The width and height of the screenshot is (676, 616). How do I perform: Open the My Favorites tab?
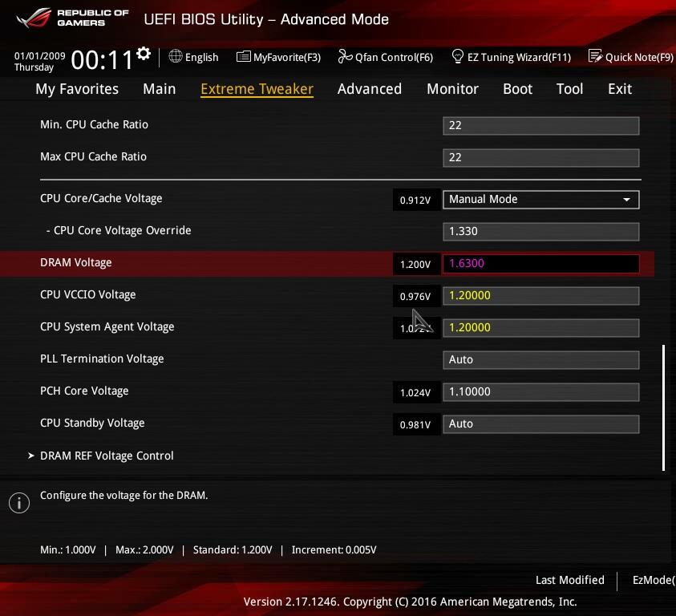click(77, 89)
